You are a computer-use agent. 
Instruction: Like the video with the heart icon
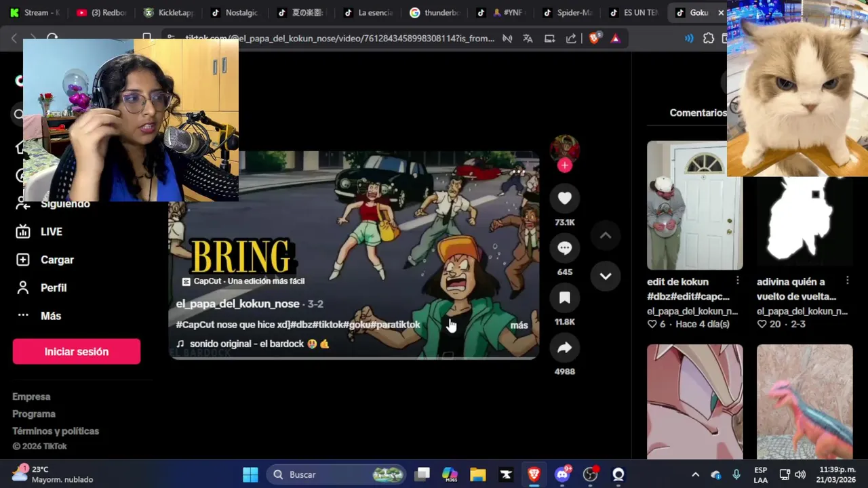[x=564, y=198]
